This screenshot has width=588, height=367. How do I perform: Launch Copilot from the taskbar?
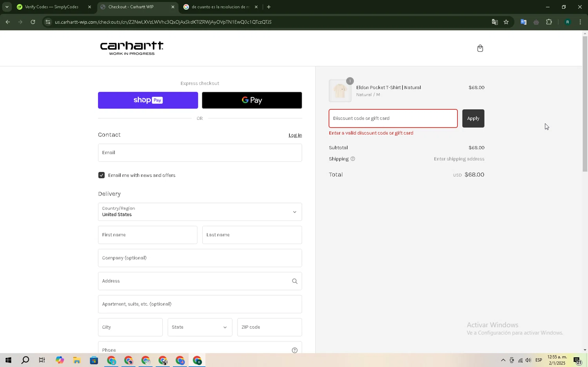coord(60,360)
